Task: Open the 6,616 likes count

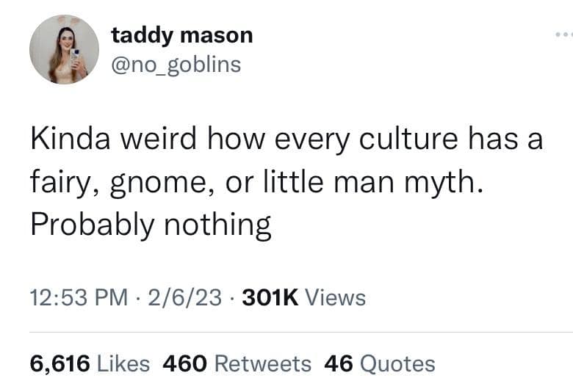Action: point(60,363)
